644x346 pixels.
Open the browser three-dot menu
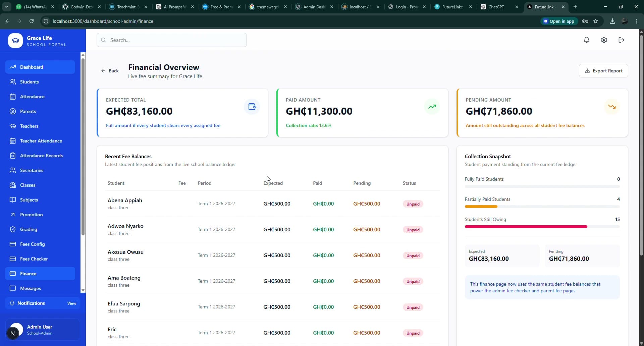pyautogui.click(x=637, y=21)
